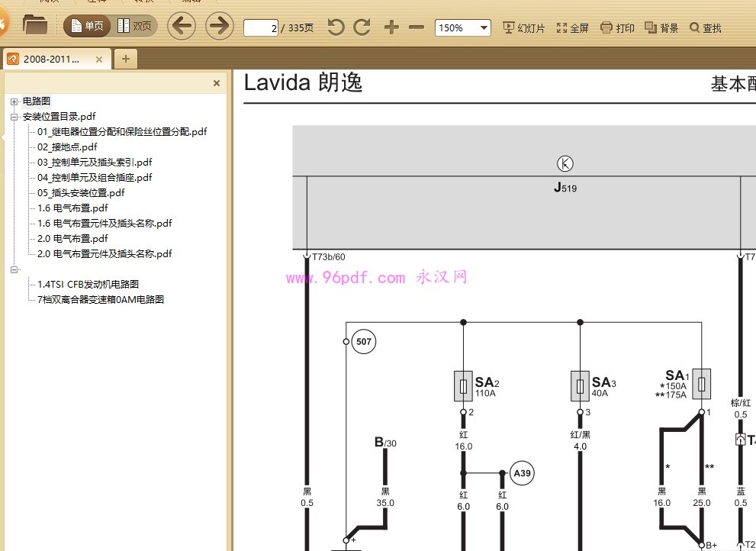Click the page number input field

(x=261, y=28)
